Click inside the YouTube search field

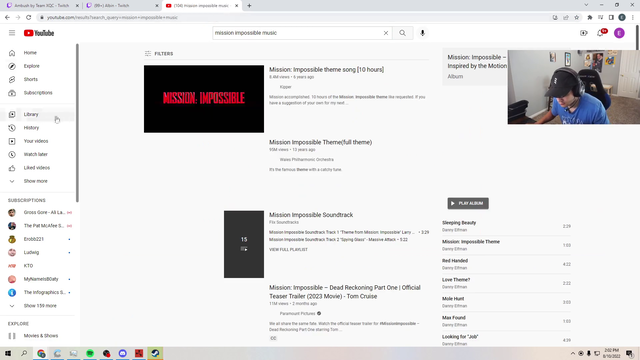click(298, 33)
